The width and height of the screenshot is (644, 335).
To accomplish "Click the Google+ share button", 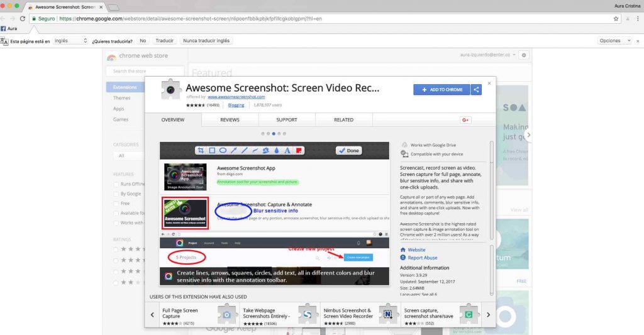I will [x=465, y=120].
